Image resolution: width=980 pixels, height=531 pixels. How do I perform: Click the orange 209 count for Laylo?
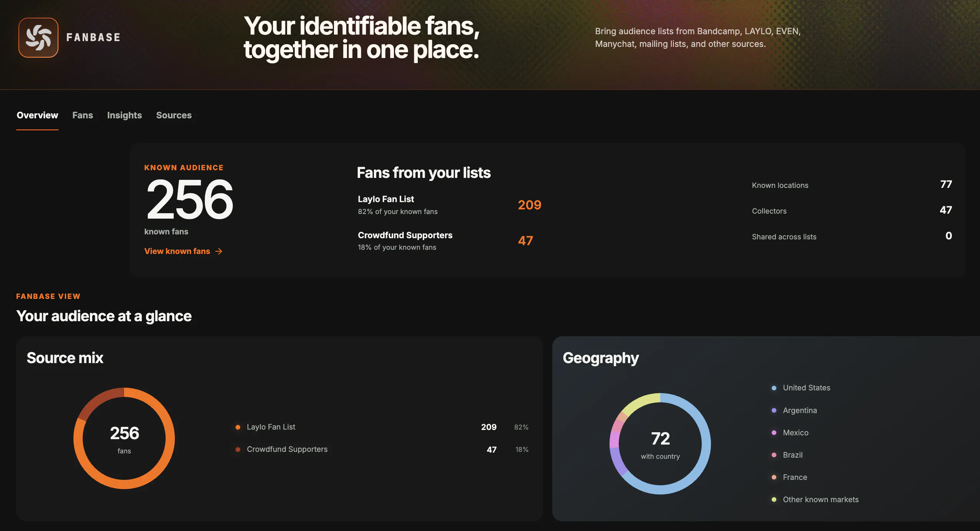(x=530, y=205)
